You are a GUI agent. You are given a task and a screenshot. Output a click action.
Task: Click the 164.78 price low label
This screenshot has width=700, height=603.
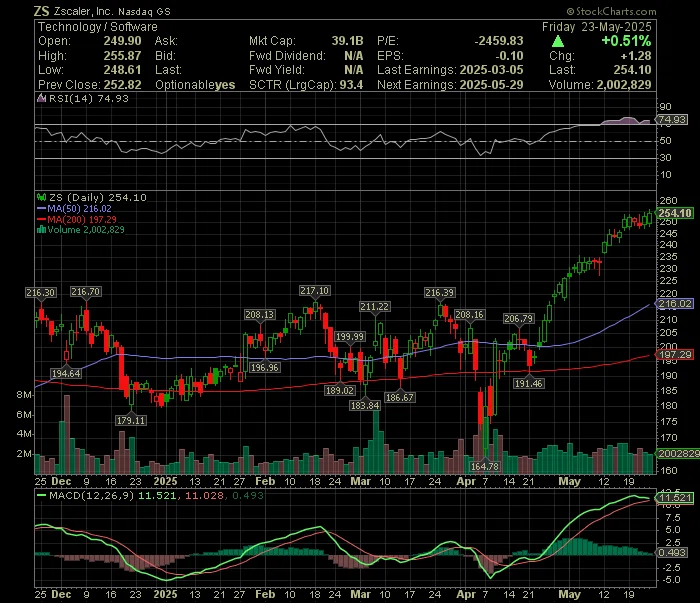tap(485, 466)
